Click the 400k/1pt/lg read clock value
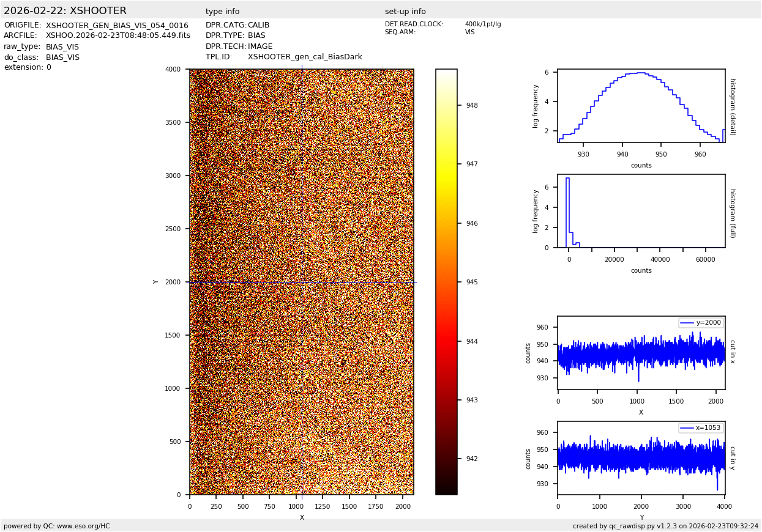Image resolution: width=762 pixels, height=532 pixels. [x=482, y=24]
